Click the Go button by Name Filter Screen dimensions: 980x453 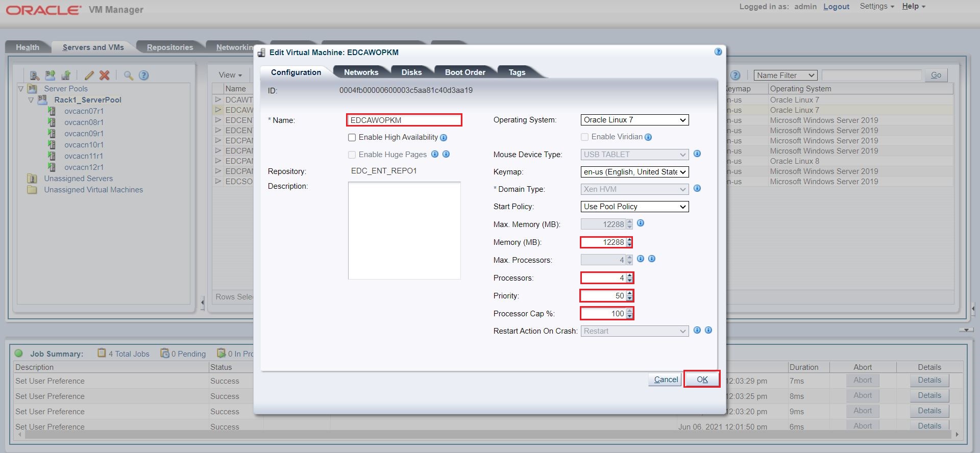(x=936, y=75)
